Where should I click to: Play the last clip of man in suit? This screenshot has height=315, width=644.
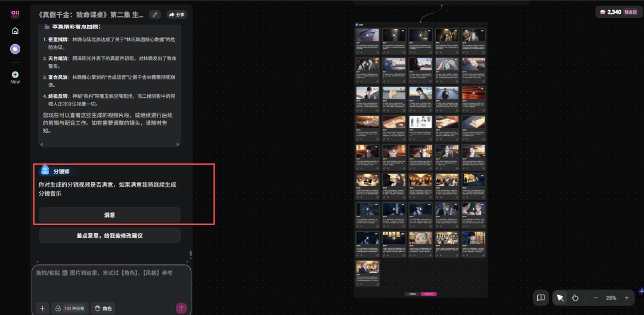pyautogui.click(x=367, y=267)
